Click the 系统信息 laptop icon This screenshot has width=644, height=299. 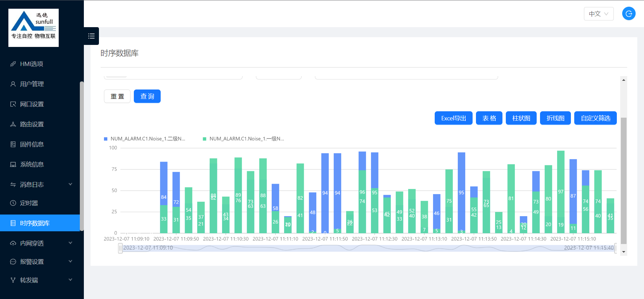click(x=13, y=165)
